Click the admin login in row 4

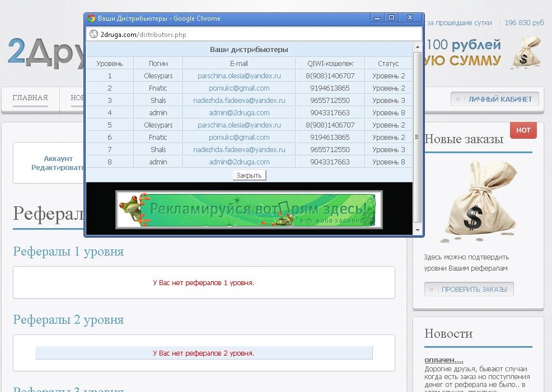point(158,112)
